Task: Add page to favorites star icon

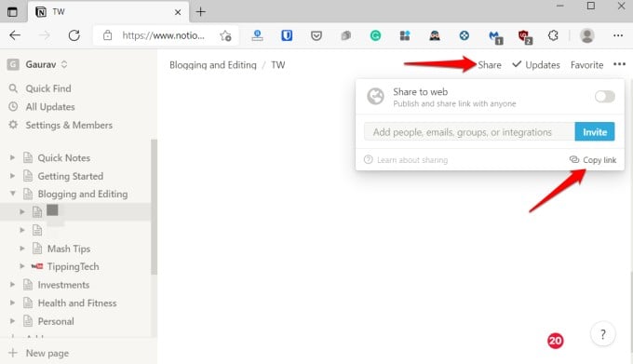Action: 225,35
